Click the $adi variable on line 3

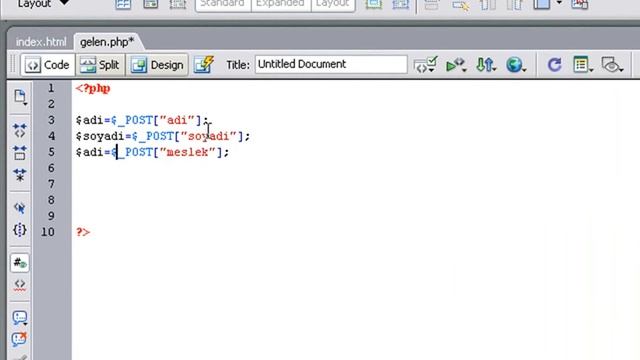click(89, 120)
